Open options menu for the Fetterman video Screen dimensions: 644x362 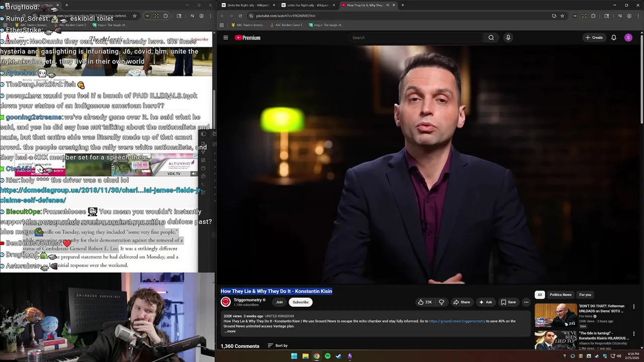pos(634,306)
